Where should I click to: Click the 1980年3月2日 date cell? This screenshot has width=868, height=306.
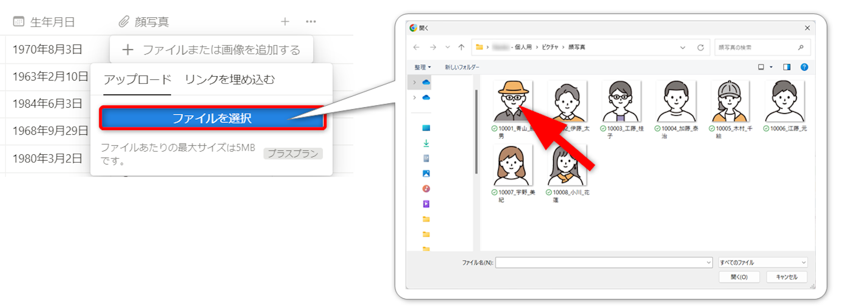click(x=47, y=159)
